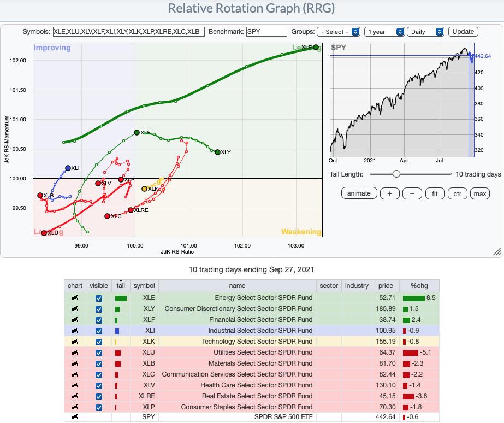This screenshot has width=504, height=423.
Task: Click the blue tail marker for XLI
Action: 117,331
